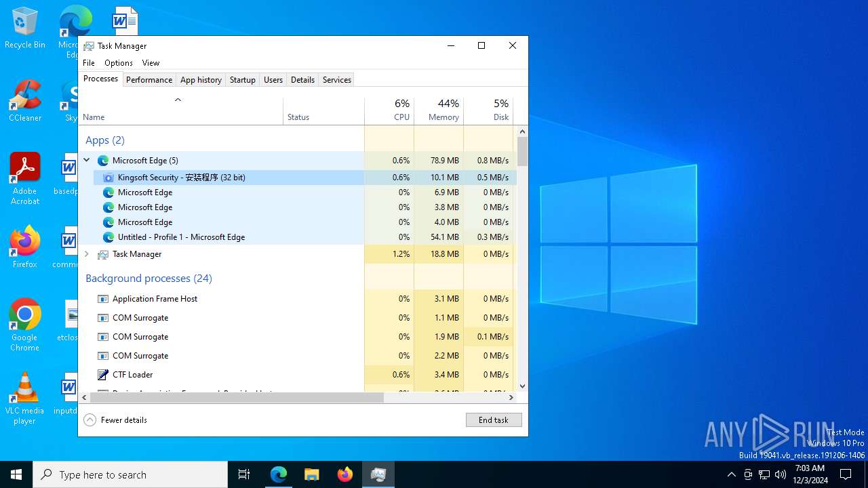868x488 pixels.
Task: Sort by the Disk column header
Action: click(x=488, y=110)
